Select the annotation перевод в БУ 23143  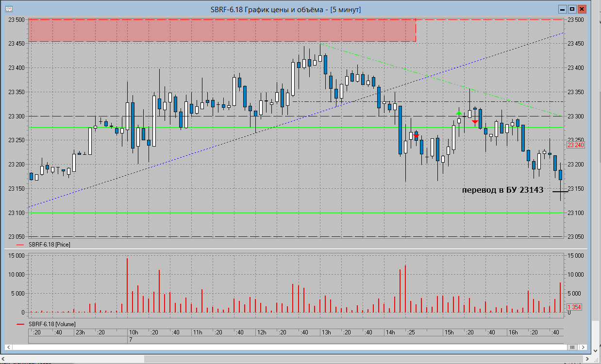point(502,190)
